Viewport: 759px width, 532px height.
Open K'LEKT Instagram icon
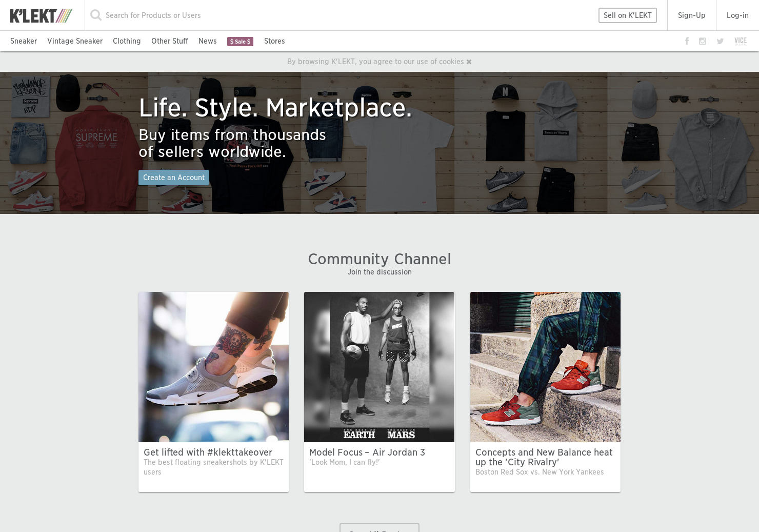click(703, 41)
